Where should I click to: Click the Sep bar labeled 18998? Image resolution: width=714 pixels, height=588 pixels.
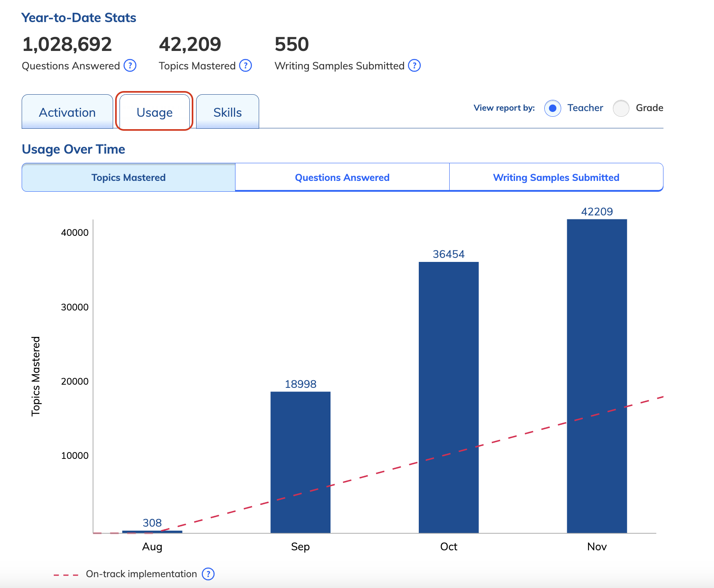[x=300, y=462]
